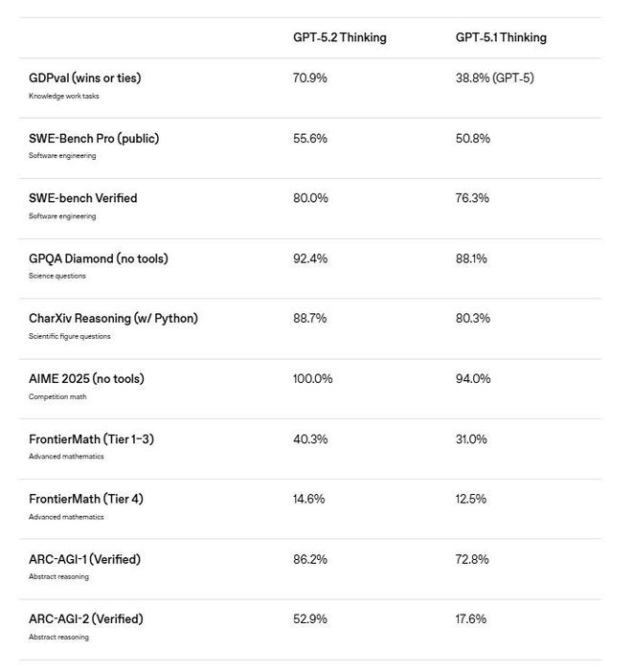This screenshot has width=632, height=672.
Task: Click the AIME 2025 (no tools) label
Action: click(86, 378)
